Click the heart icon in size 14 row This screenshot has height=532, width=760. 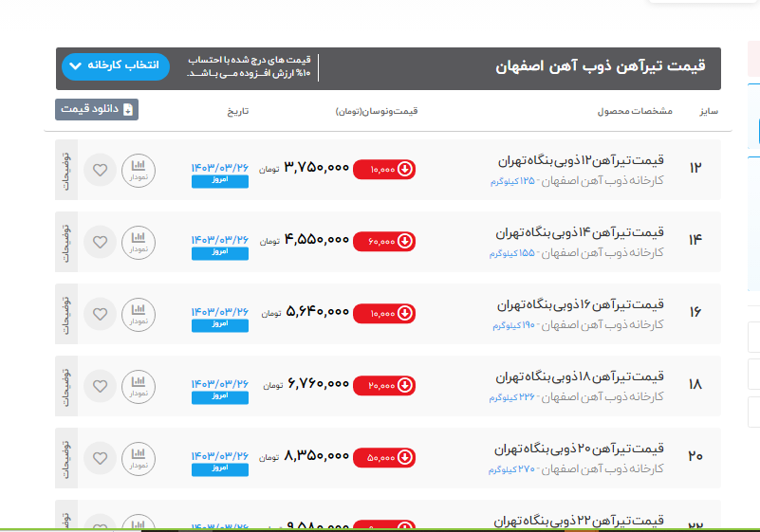point(100,242)
